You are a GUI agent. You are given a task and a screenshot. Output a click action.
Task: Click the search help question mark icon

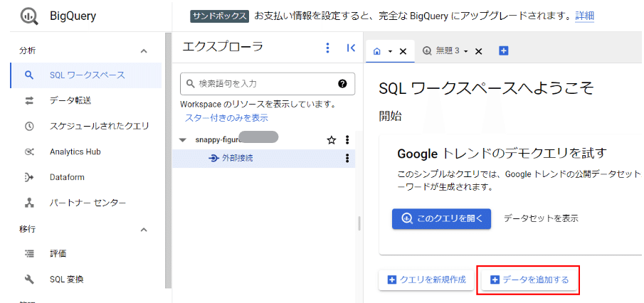click(342, 84)
